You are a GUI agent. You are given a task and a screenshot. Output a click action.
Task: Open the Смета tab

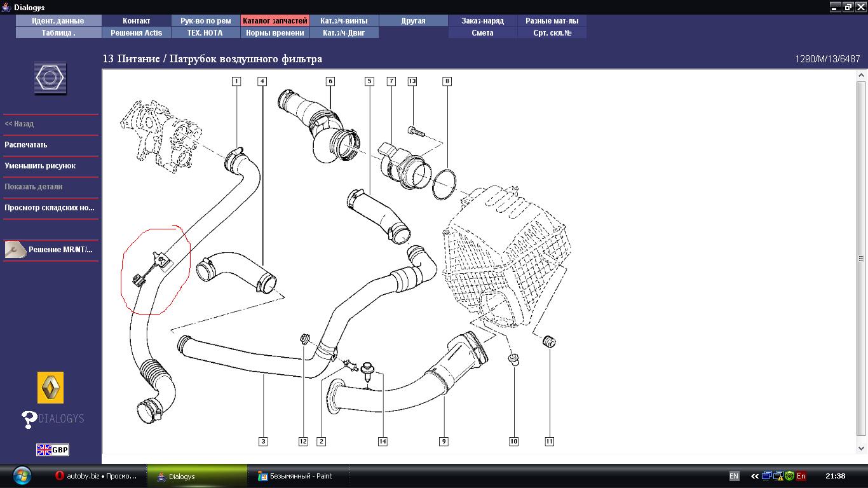click(x=483, y=33)
